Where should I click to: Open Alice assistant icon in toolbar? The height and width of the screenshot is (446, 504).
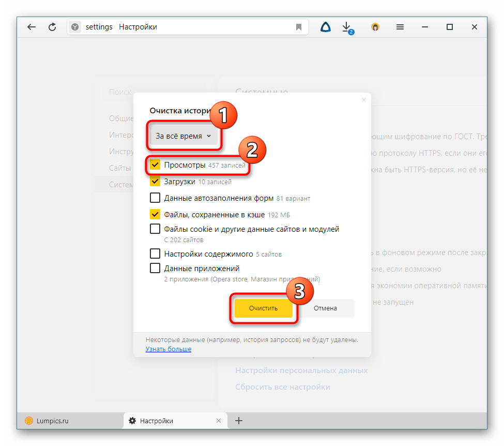[325, 27]
